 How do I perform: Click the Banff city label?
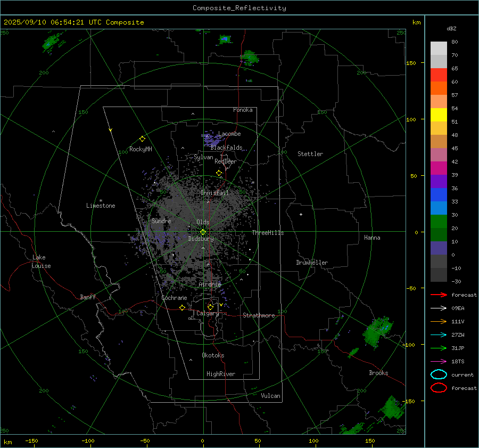click(88, 297)
